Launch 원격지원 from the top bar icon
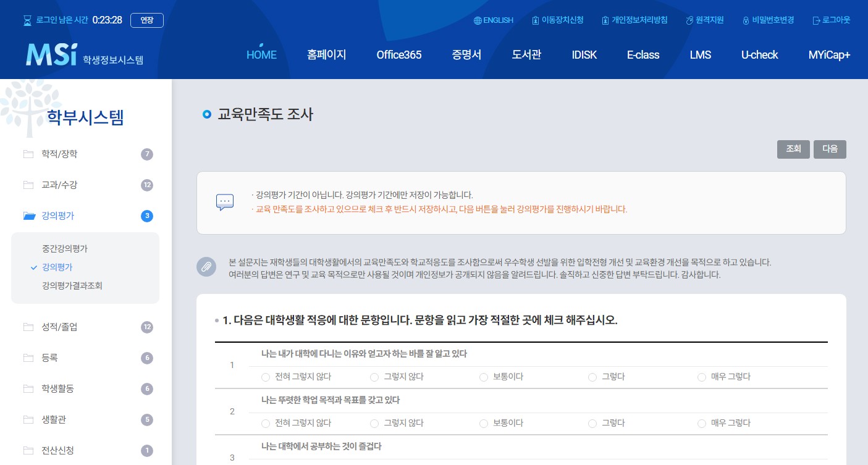This screenshot has width=868, height=465. coord(689,20)
